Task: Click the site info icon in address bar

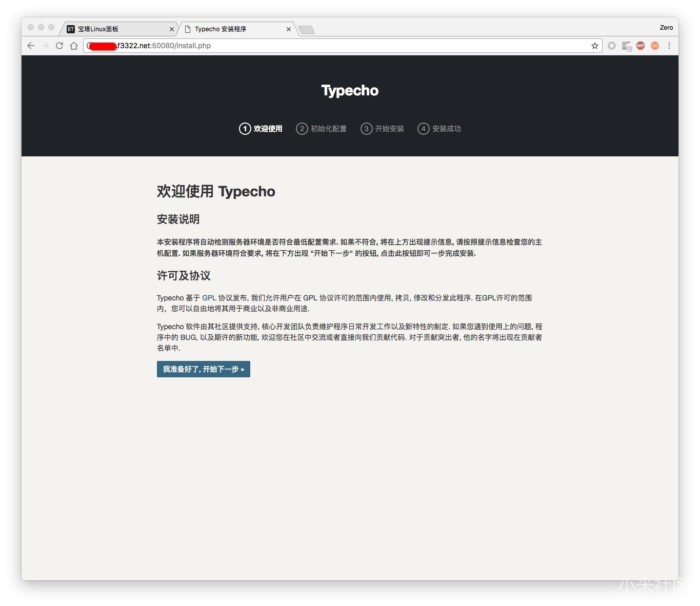Action: tap(88, 46)
